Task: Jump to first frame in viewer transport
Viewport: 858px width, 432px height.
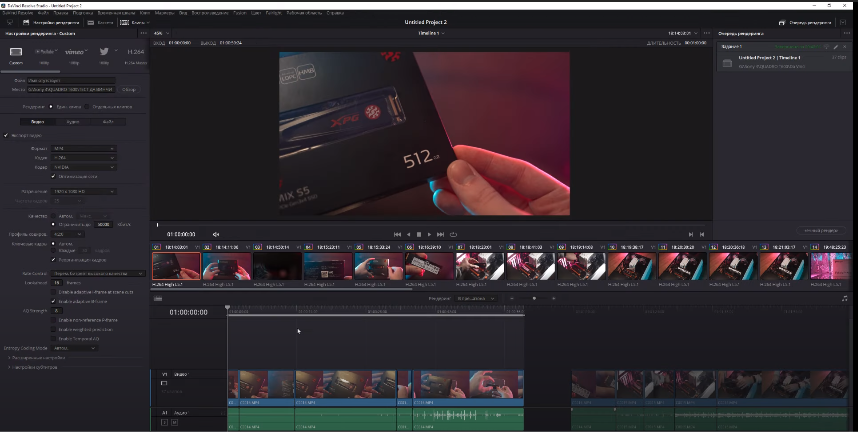Action: [x=397, y=234]
